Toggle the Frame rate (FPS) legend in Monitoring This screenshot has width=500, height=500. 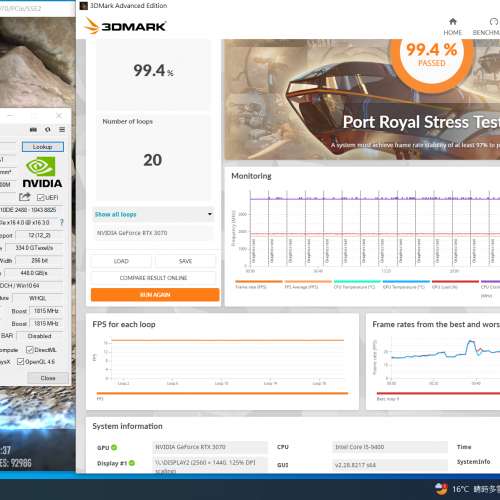pos(258,284)
